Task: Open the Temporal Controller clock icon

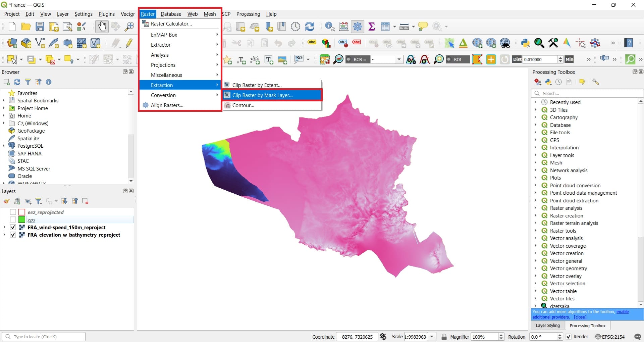Action: tap(296, 27)
